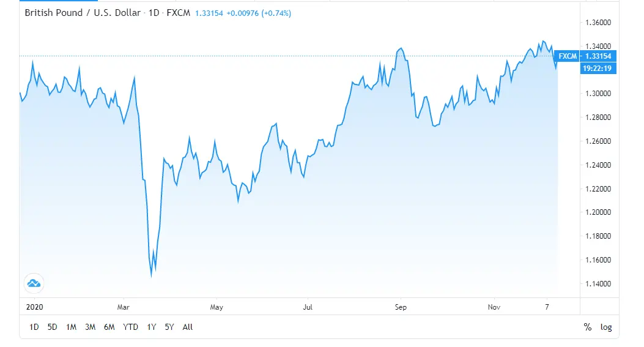This screenshot has height=347, width=644.
Task: Click the British Pound / U.S. Dollar title
Action: tap(83, 13)
